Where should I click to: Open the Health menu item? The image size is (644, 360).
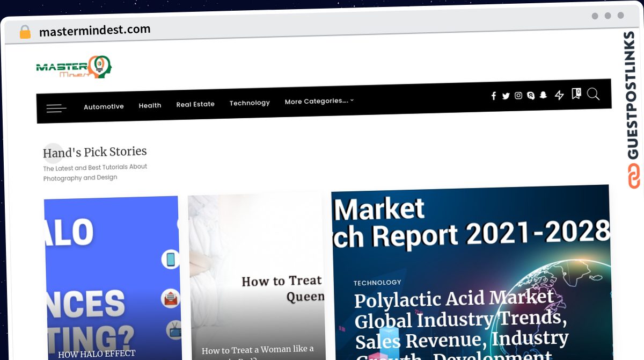pyautogui.click(x=150, y=105)
